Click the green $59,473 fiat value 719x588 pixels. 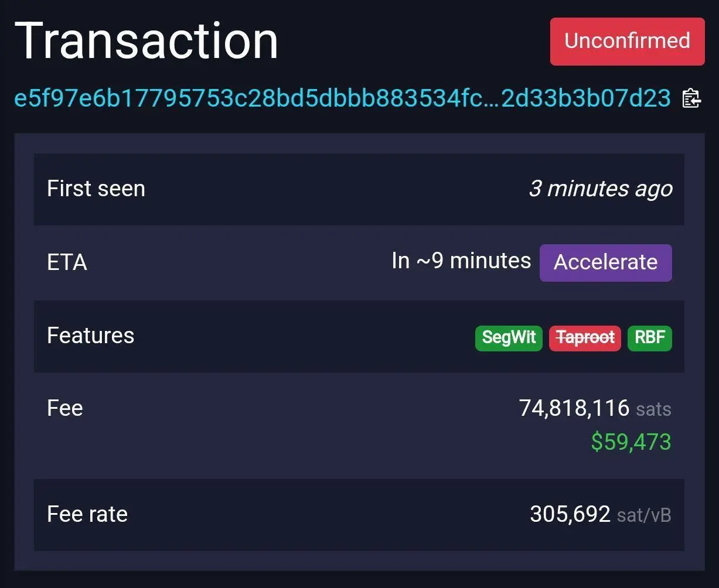tap(631, 442)
